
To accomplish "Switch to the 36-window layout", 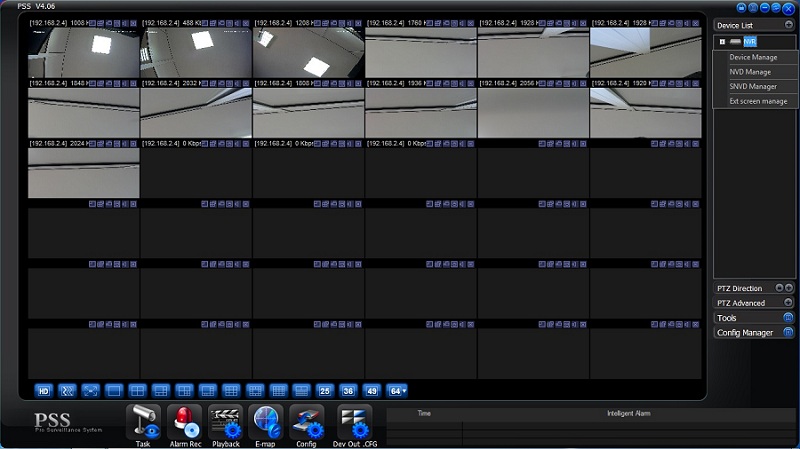I will 348,391.
